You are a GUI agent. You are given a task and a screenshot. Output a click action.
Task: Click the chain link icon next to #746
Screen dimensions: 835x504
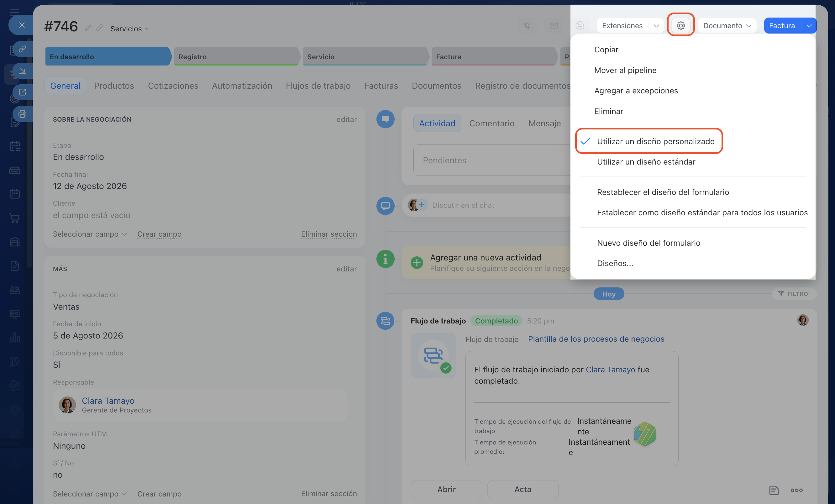(100, 28)
